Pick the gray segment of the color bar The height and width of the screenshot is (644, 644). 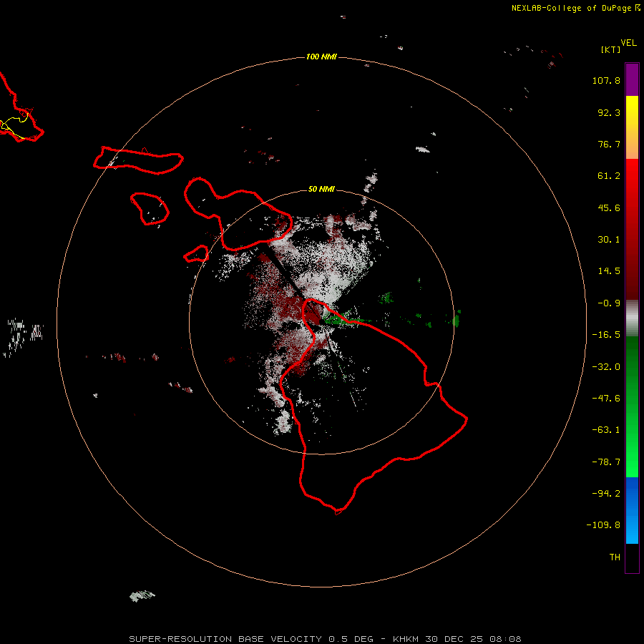(x=632, y=318)
